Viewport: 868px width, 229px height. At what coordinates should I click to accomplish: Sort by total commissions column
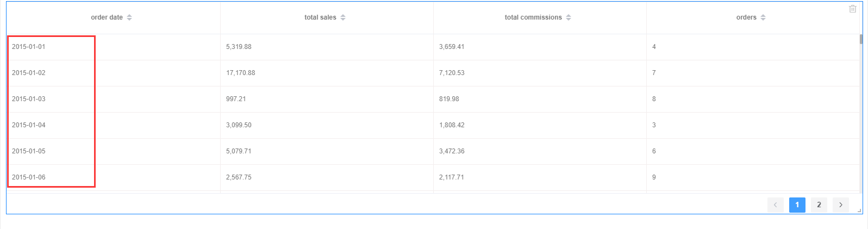point(569,17)
